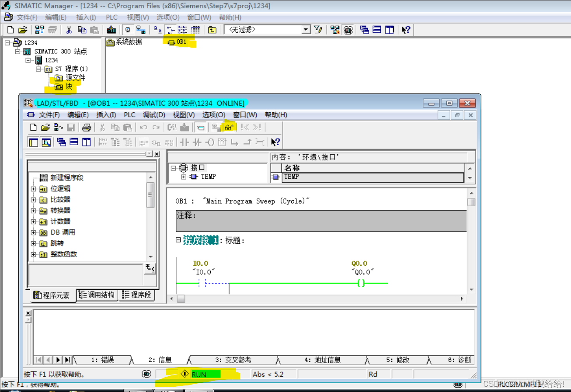Click the RUN status indicator in status bar
Viewport: 571px width, 392px height.
(205, 375)
